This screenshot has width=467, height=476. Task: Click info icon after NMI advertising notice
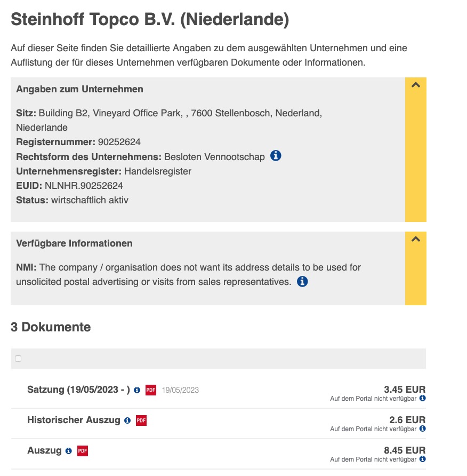(302, 281)
